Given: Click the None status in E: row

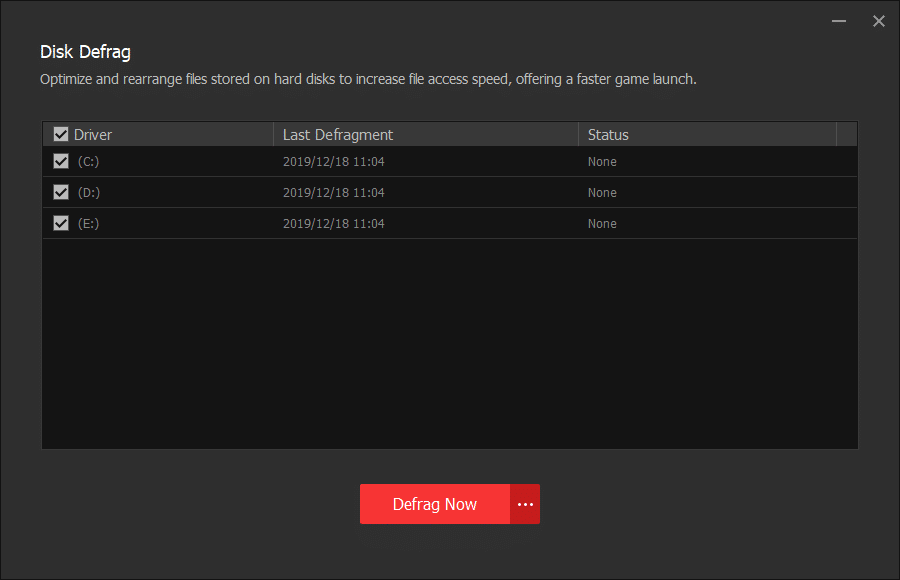Looking at the screenshot, I should (602, 223).
